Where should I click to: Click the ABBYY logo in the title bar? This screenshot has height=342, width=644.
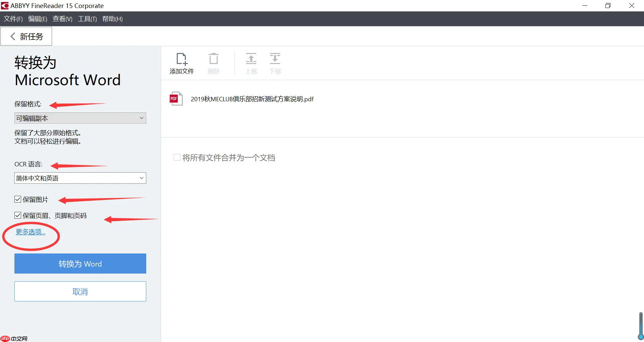pos(5,5)
